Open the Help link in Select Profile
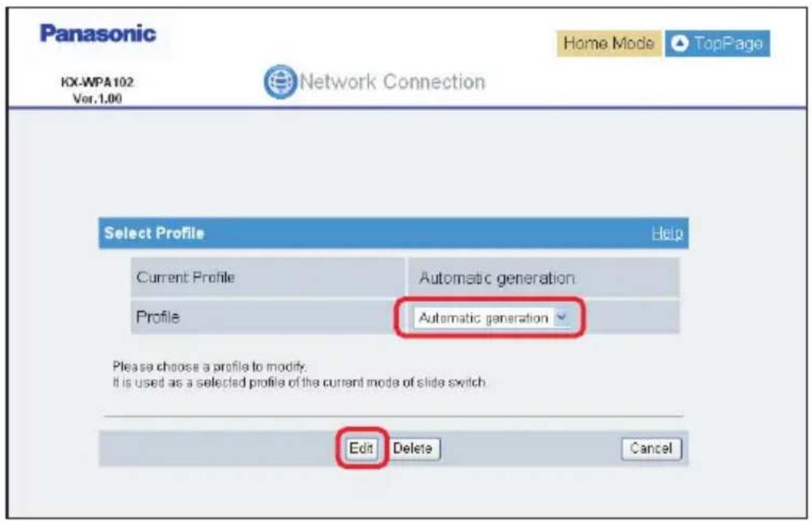Screen dimensions: 812x521 667,233
